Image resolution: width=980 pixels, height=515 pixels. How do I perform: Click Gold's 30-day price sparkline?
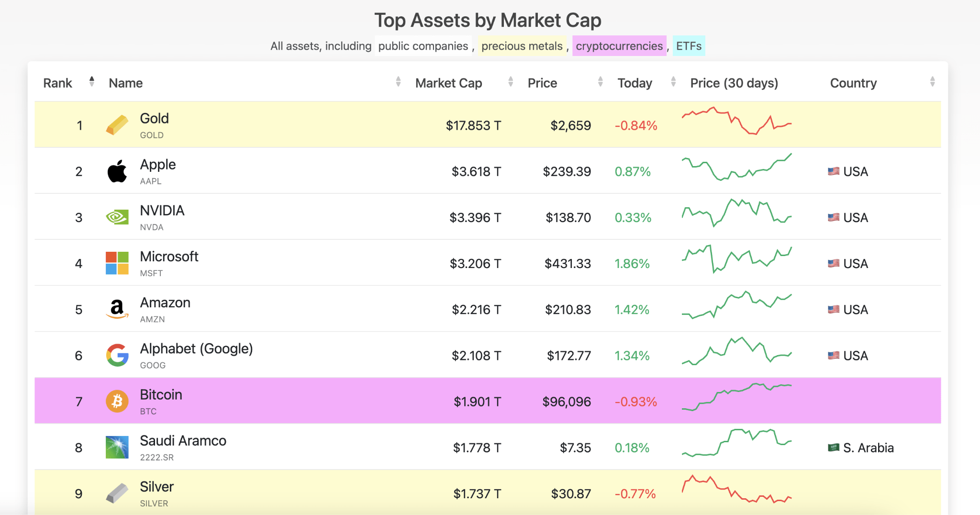pyautogui.click(x=737, y=124)
